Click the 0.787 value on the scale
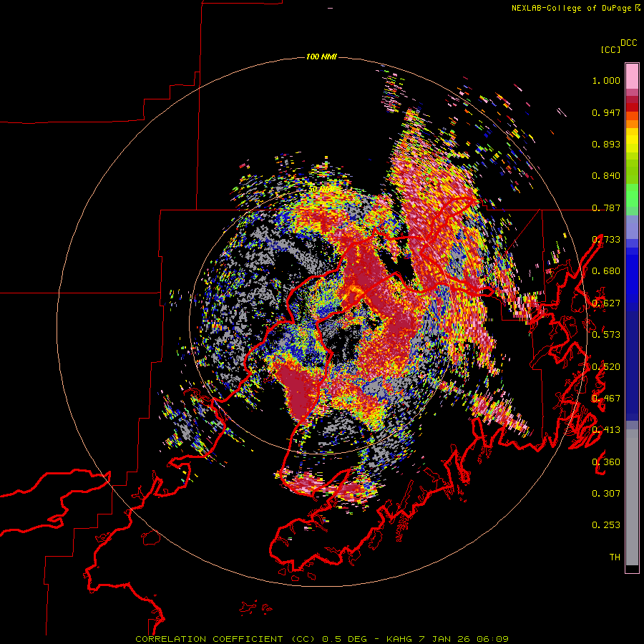This screenshot has width=644, height=644. click(606, 208)
